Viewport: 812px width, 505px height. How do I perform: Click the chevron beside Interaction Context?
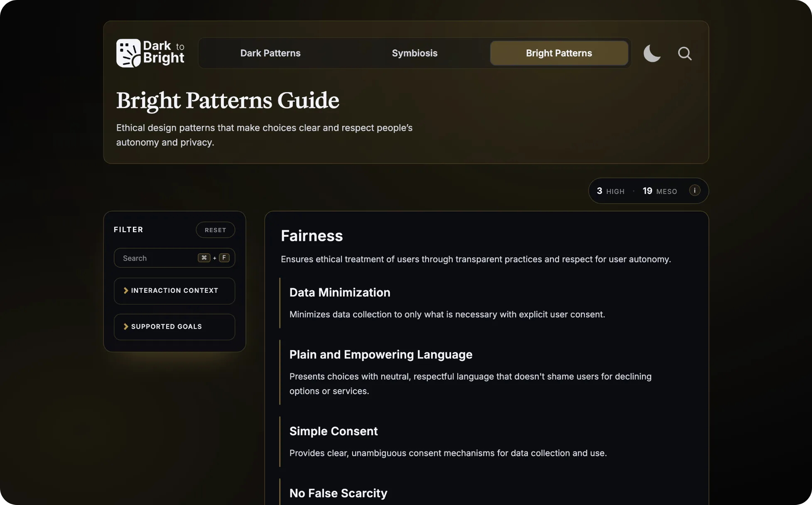pyautogui.click(x=126, y=291)
